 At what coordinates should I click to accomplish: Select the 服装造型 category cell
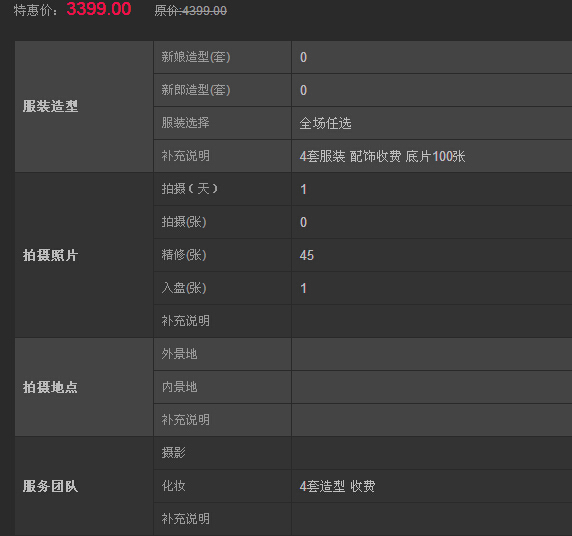84,106
